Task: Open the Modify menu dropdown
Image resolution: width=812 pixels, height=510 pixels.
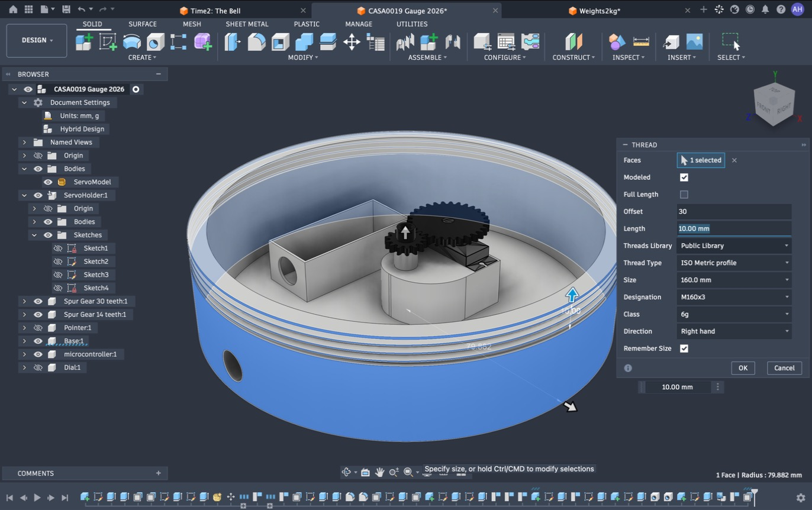Action: click(303, 57)
